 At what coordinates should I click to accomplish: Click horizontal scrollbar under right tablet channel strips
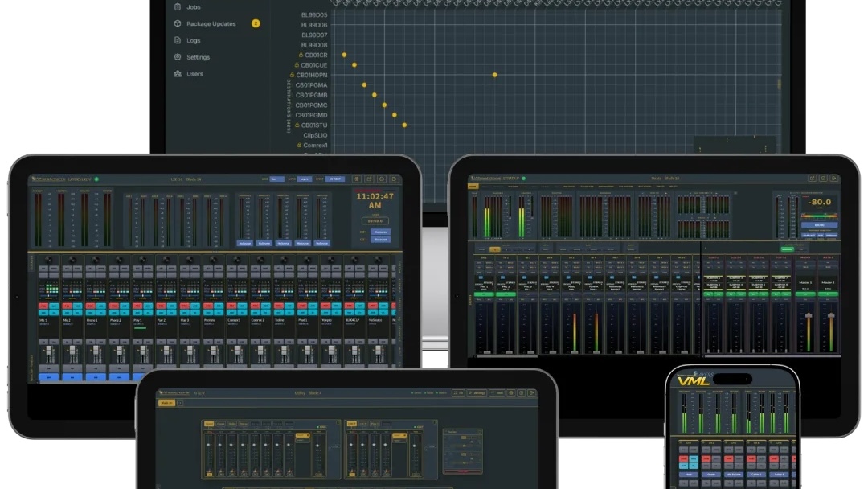coord(507,356)
